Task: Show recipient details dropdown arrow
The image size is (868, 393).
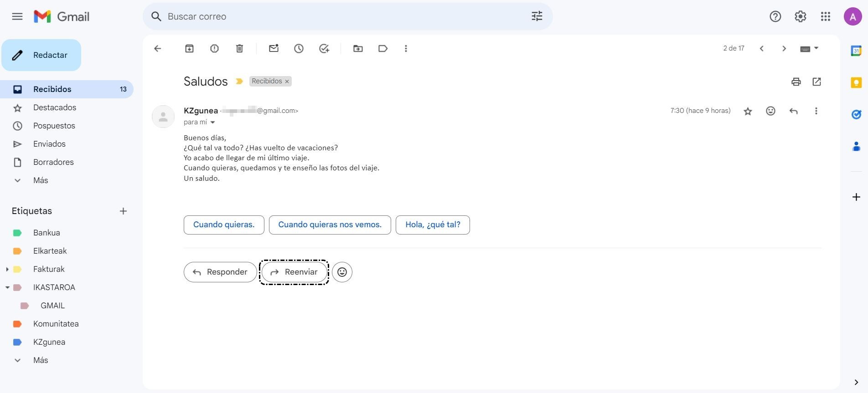Action: click(212, 122)
